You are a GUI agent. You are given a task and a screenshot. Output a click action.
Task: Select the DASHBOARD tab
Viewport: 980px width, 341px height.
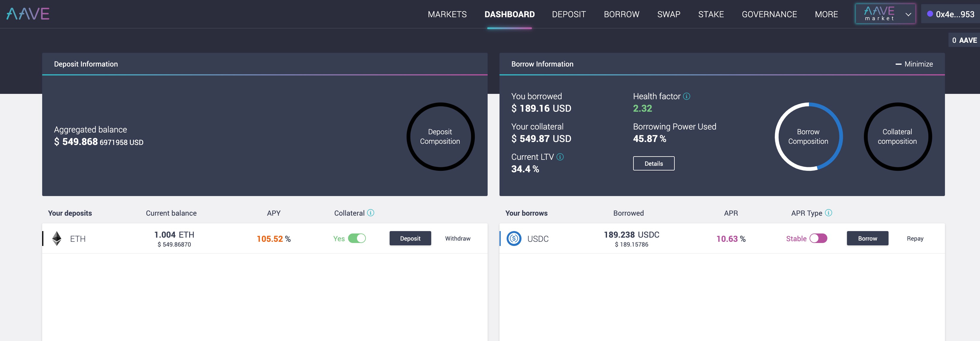[509, 15]
